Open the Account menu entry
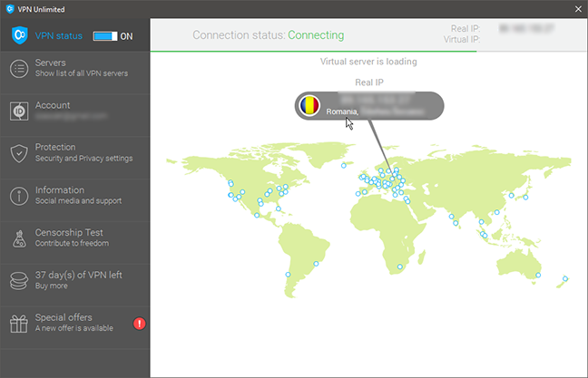This screenshot has height=378, width=588. pyautogui.click(x=75, y=115)
